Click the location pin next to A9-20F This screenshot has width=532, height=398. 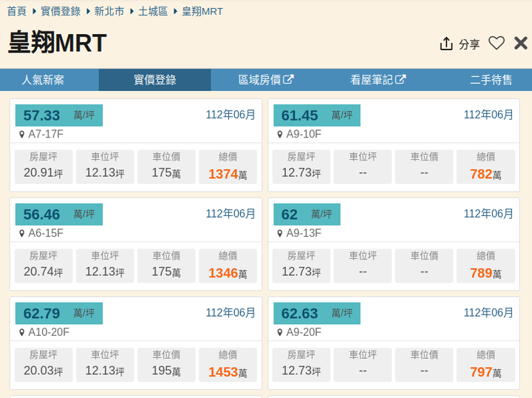click(279, 332)
